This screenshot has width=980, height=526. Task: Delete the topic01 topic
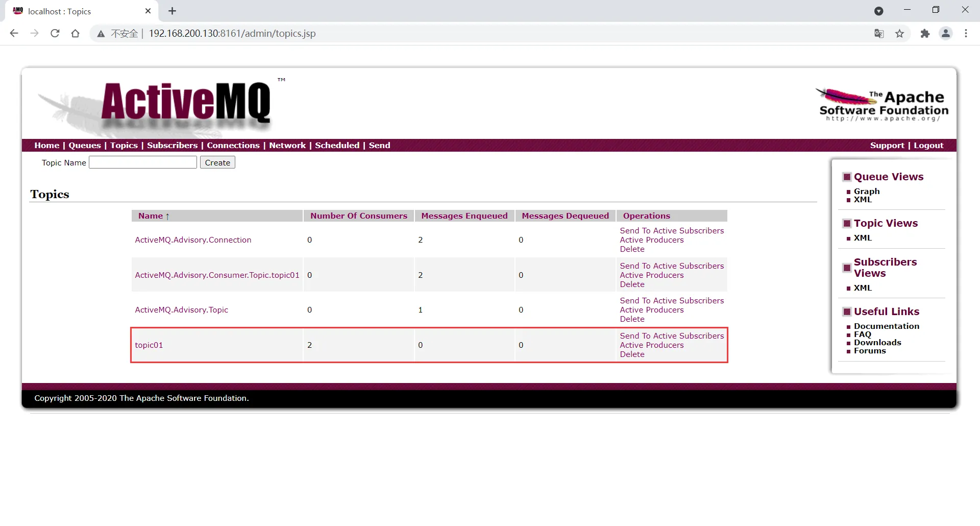(x=632, y=354)
